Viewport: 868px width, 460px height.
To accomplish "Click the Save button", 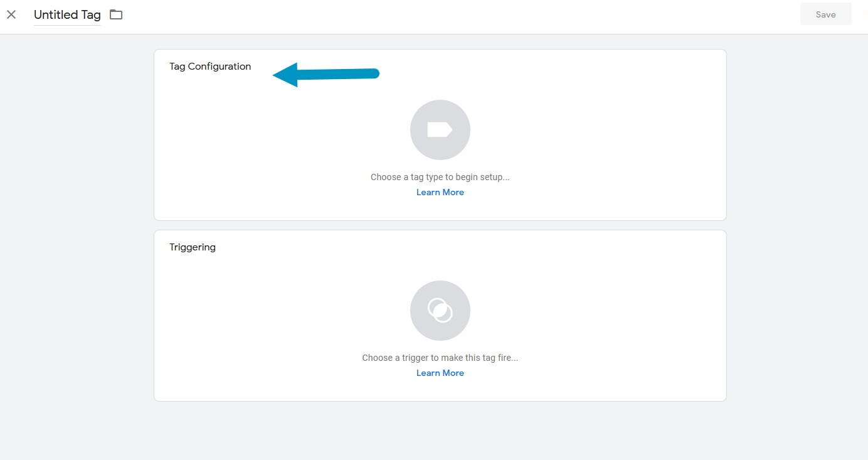I will (825, 14).
